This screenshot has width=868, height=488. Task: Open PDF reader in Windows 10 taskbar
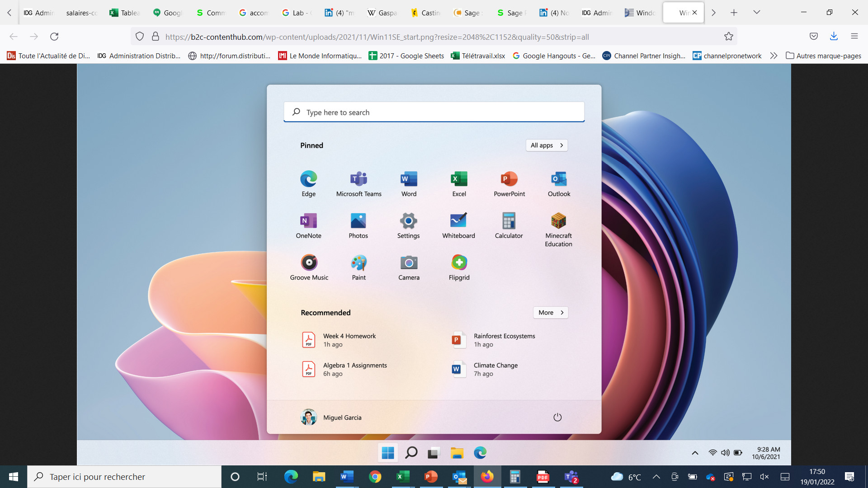[x=542, y=477]
